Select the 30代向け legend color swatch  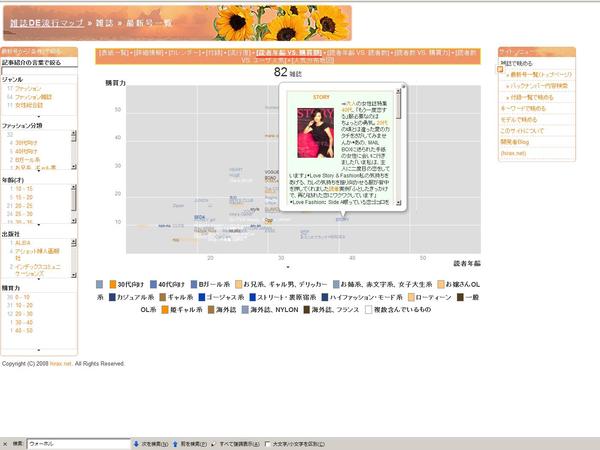(x=113, y=284)
